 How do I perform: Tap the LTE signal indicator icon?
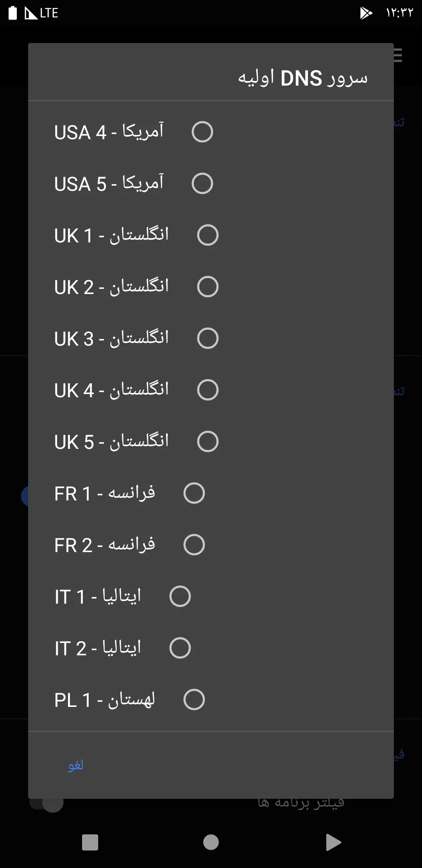(41, 13)
